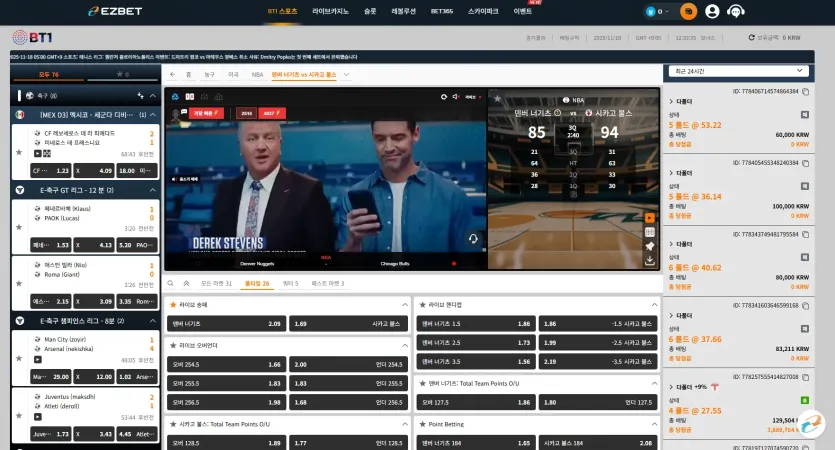Star the live over/under market

point(173,346)
